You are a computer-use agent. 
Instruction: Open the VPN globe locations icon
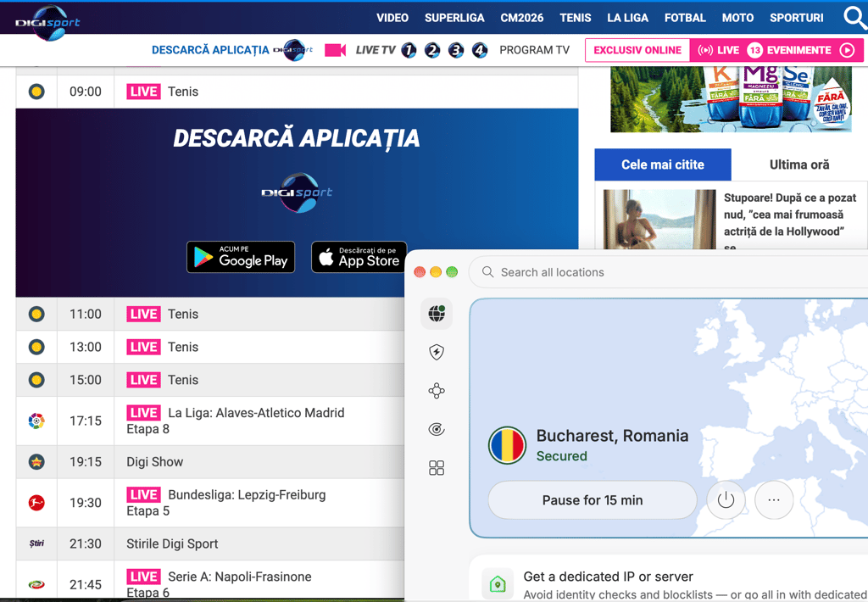(x=437, y=314)
